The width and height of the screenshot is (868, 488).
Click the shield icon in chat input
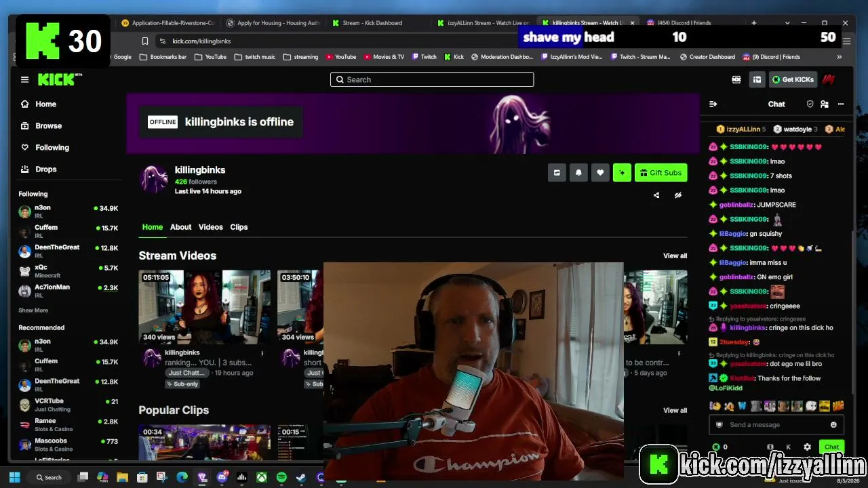719,425
